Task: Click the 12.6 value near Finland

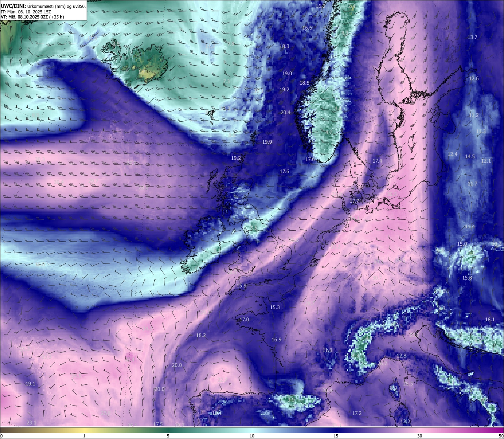Action: click(x=474, y=78)
